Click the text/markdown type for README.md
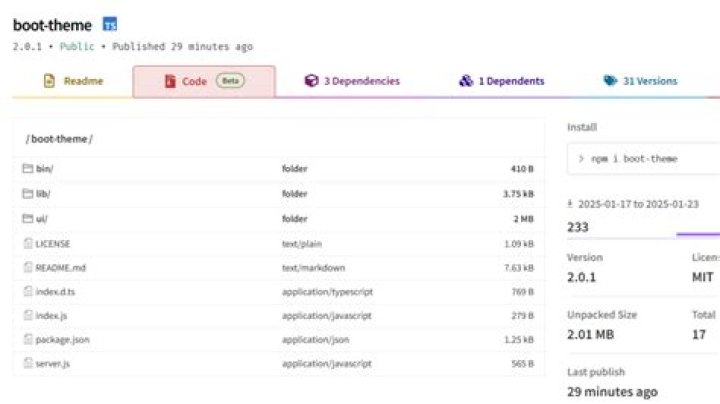This screenshot has height=404, width=720. (x=313, y=268)
